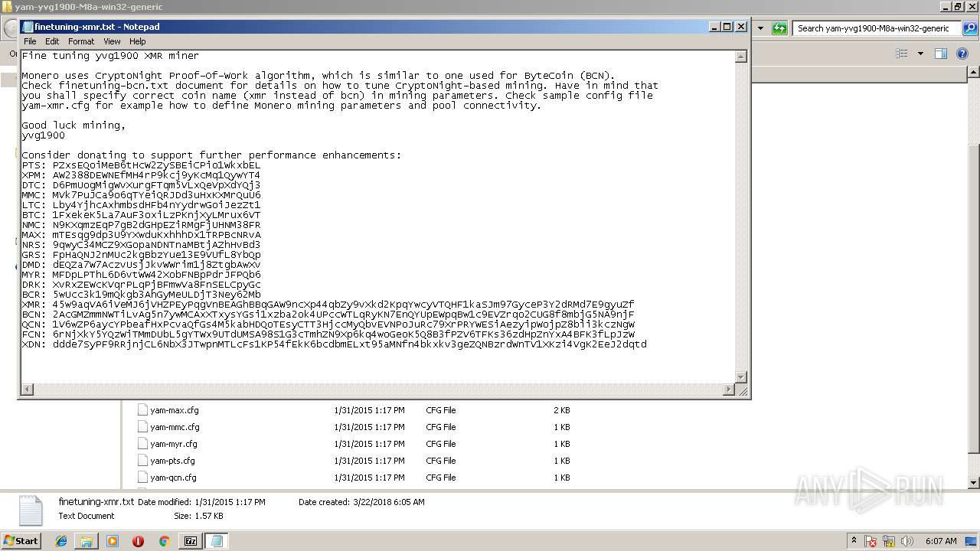Click Notepad vertical scrollbar up arrow
The height and width of the screenshot is (551, 980).
740,57
